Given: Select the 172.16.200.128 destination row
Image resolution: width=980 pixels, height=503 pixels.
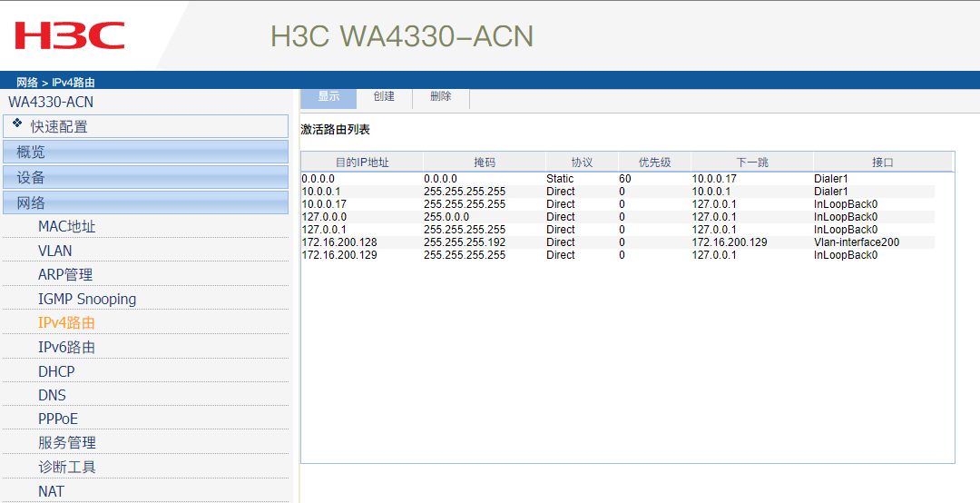Looking at the screenshot, I should click(x=339, y=242).
